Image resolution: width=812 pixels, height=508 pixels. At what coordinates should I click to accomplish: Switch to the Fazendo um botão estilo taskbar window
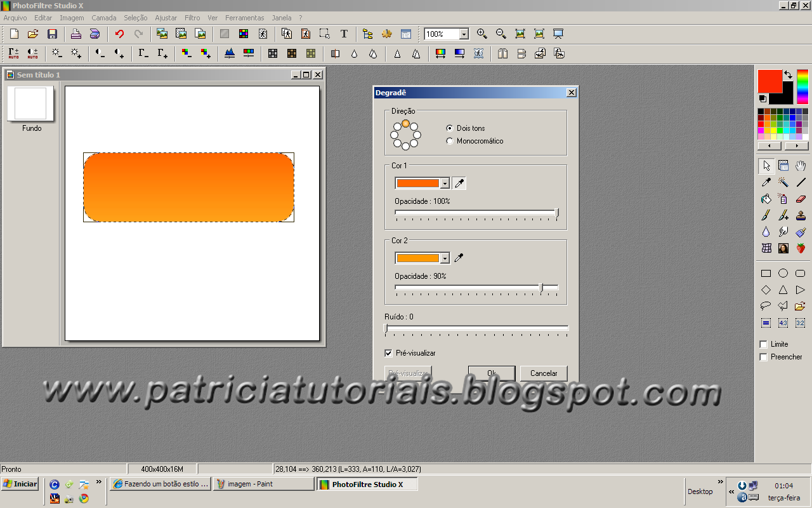click(x=160, y=484)
